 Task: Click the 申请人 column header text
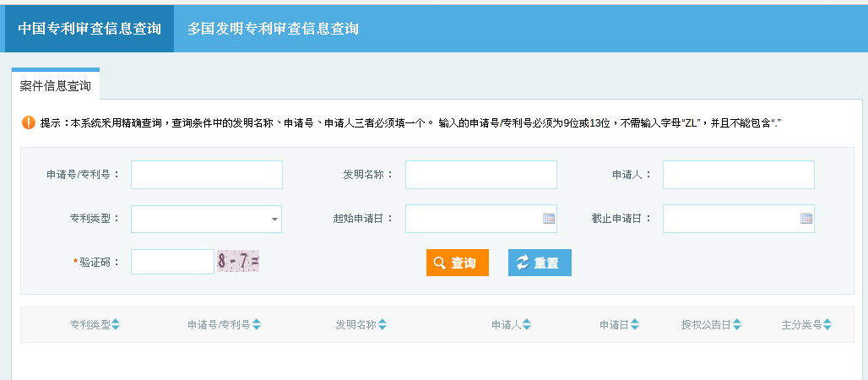tap(507, 325)
